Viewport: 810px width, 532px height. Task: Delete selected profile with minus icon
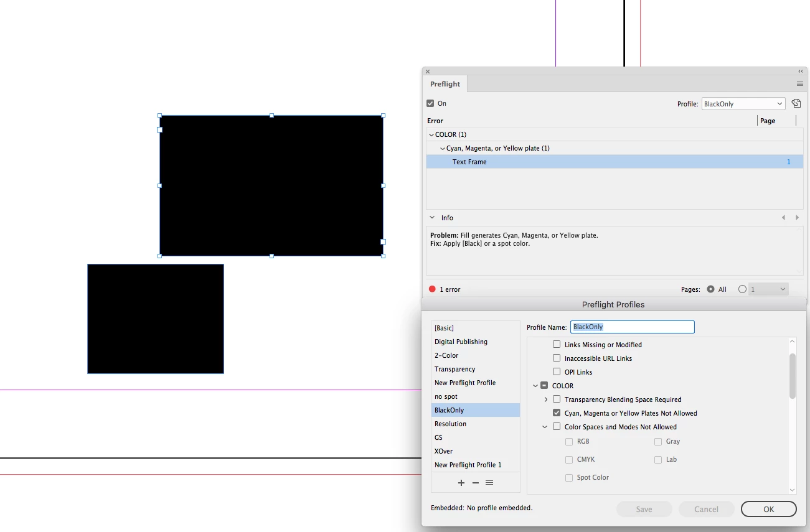[476, 483]
